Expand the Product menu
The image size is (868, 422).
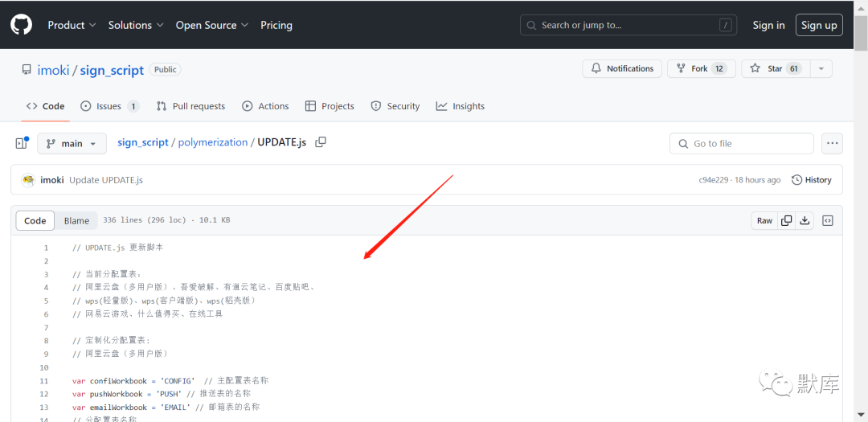tap(72, 25)
